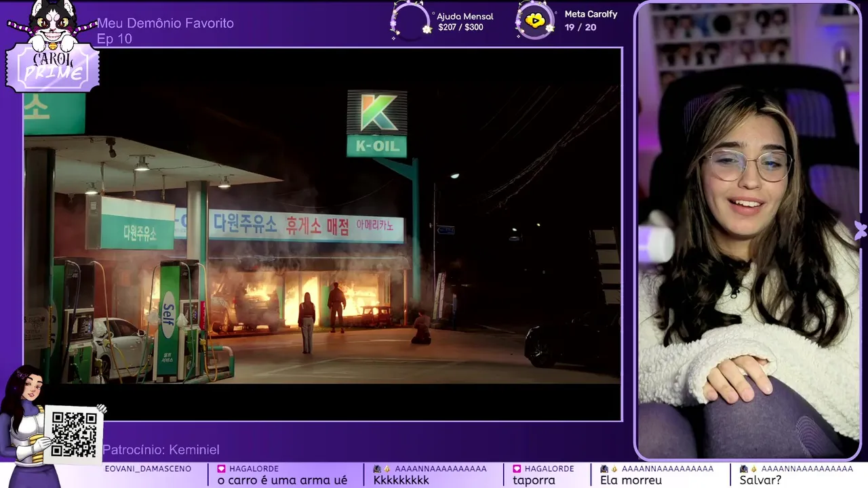868x488 pixels.
Task: Click the Ajuda Mensal progress ring icon
Action: 410,20
